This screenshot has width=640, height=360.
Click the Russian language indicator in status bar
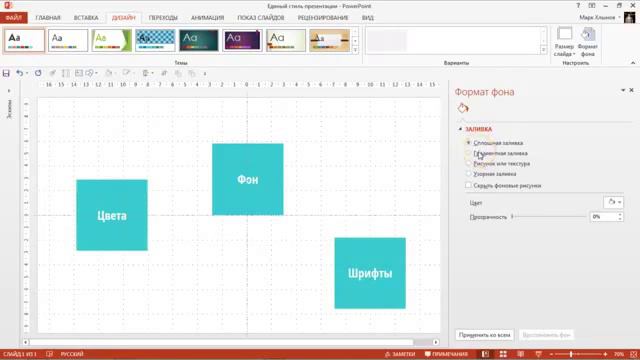(72, 354)
